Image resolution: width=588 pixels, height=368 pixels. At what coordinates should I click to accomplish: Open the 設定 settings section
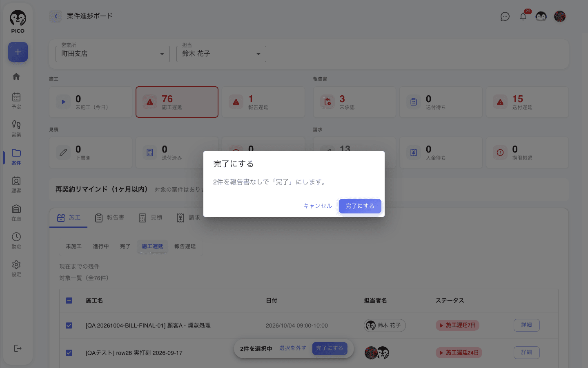(x=16, y=268)
